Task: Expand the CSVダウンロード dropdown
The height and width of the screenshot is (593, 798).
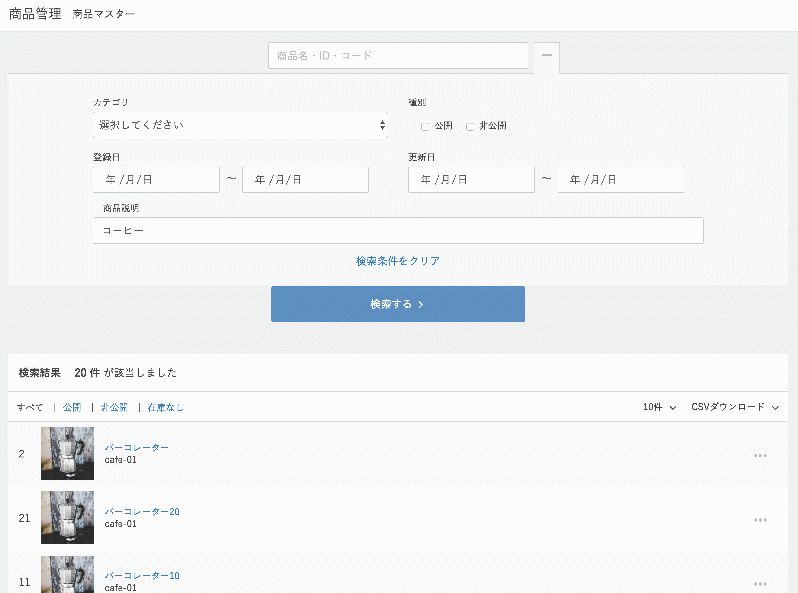Action: (x=735, y=407)
